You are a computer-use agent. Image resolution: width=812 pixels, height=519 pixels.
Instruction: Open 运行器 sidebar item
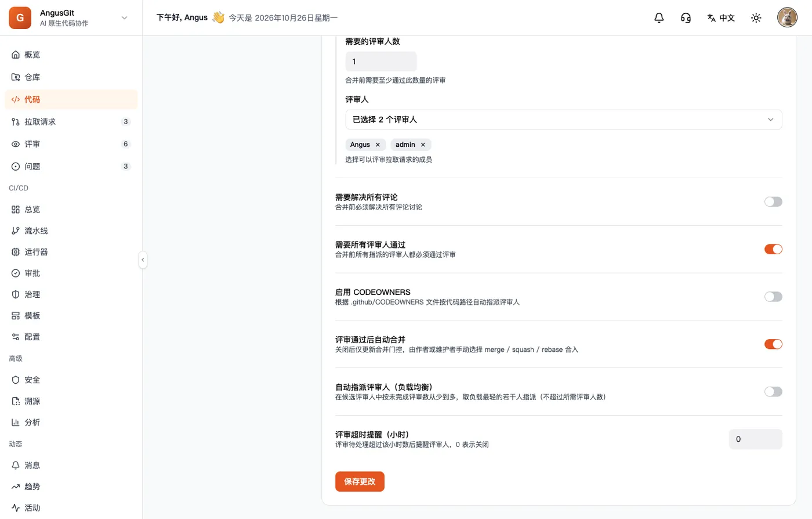[x=71, y=252]
